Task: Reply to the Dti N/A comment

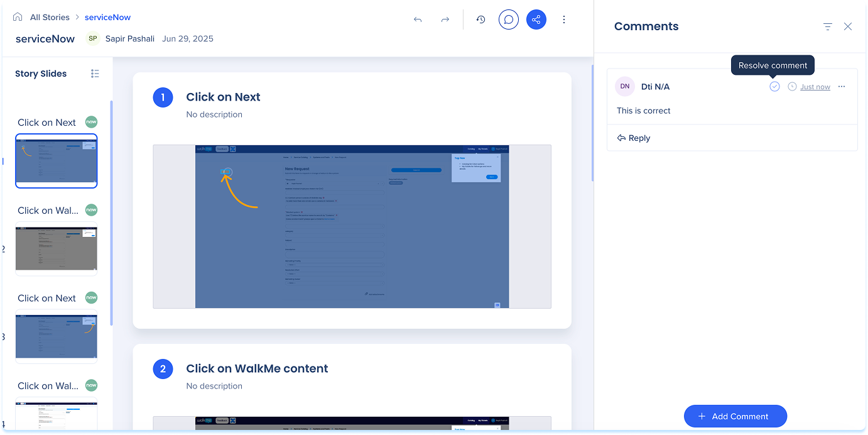Action: coord(634,138)
